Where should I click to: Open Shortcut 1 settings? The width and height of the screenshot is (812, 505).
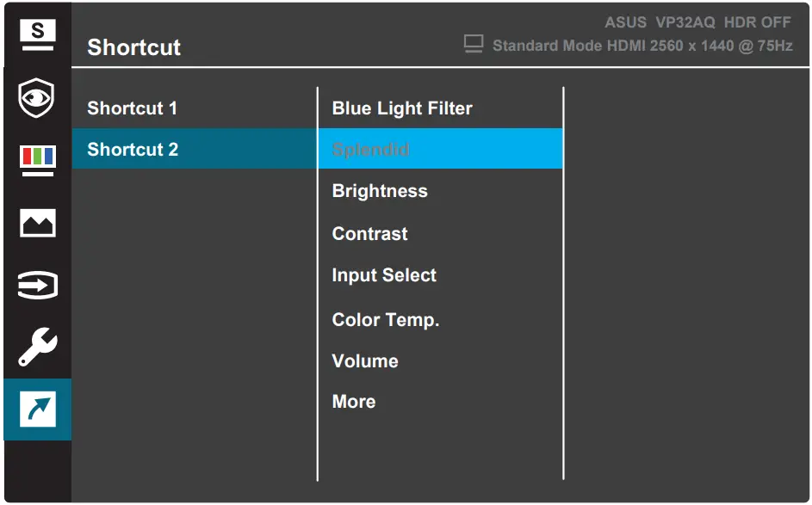coord(132,108)
